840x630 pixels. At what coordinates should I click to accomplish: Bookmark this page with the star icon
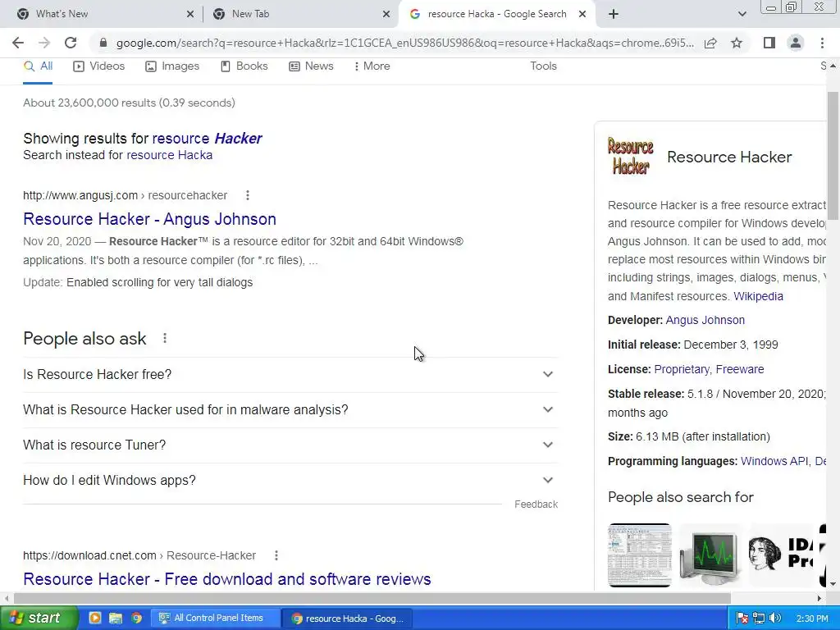point(737,43)
